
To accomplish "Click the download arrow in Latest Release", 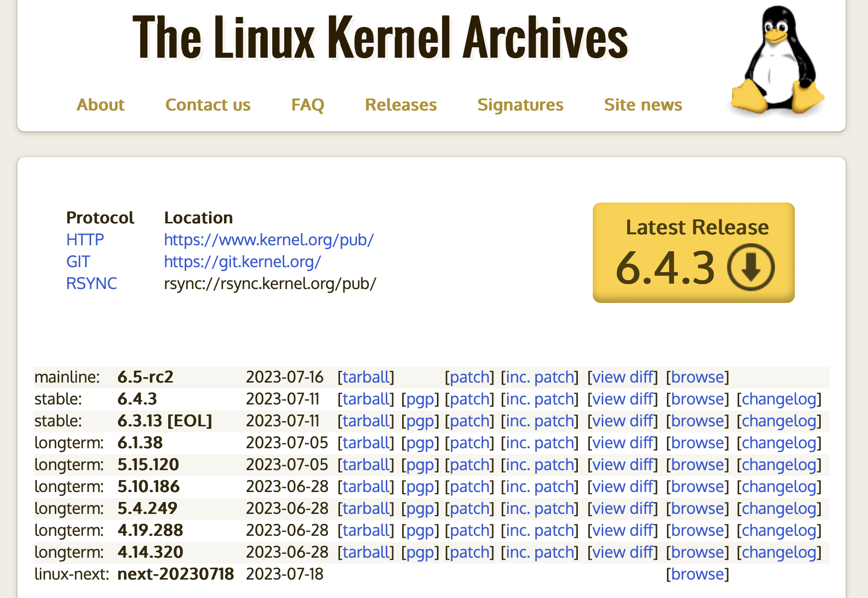I will click(751, 267).
